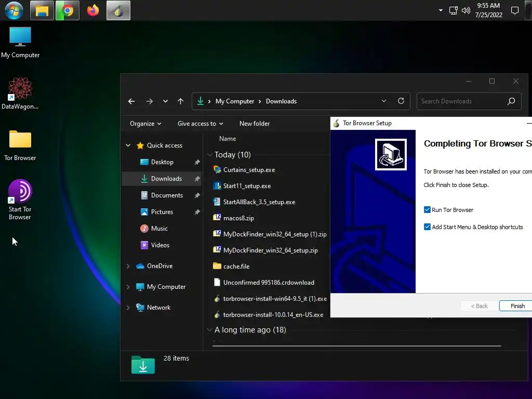
Task: Uncheck Run Tor Browser checkbox
Action: pos(427,210)
